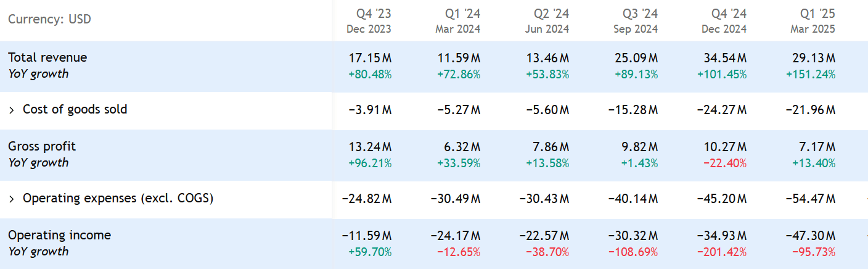Click the Q3 '24 column header
Screen dimensions: 868x269
[x=640, y=13]
